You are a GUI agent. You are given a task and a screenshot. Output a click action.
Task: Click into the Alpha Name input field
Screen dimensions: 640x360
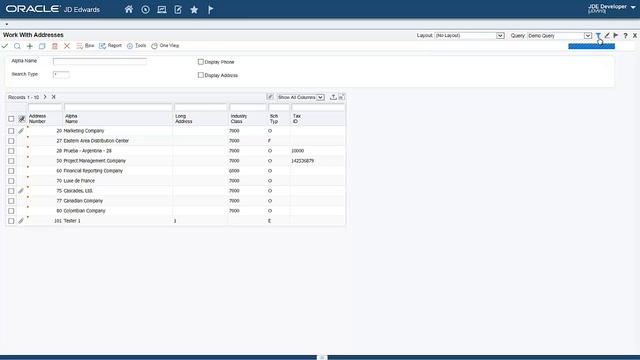click(x=100, y=61)
